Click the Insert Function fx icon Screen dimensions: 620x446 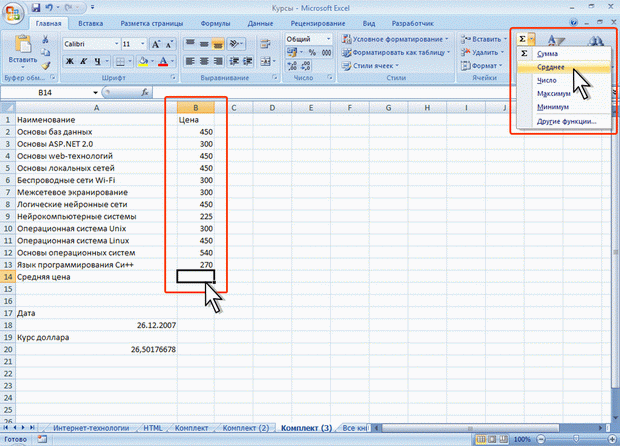117,91
